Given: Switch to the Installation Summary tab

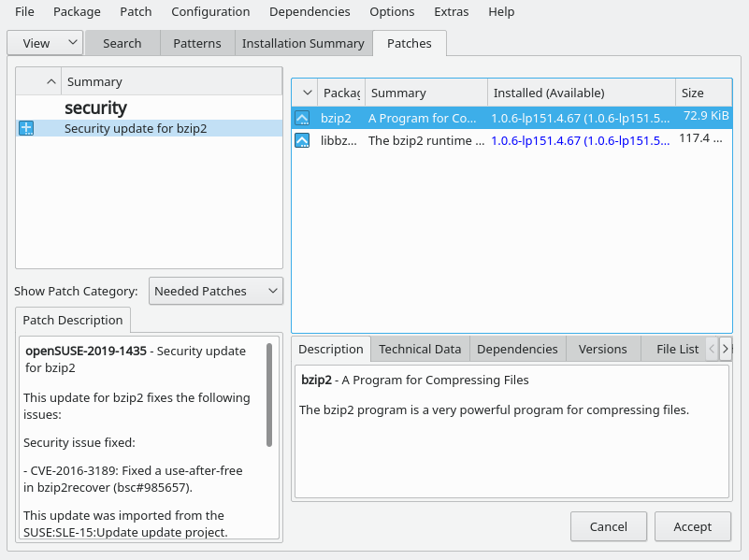Looking at the screenshot, I should click(x=303, y=43).
